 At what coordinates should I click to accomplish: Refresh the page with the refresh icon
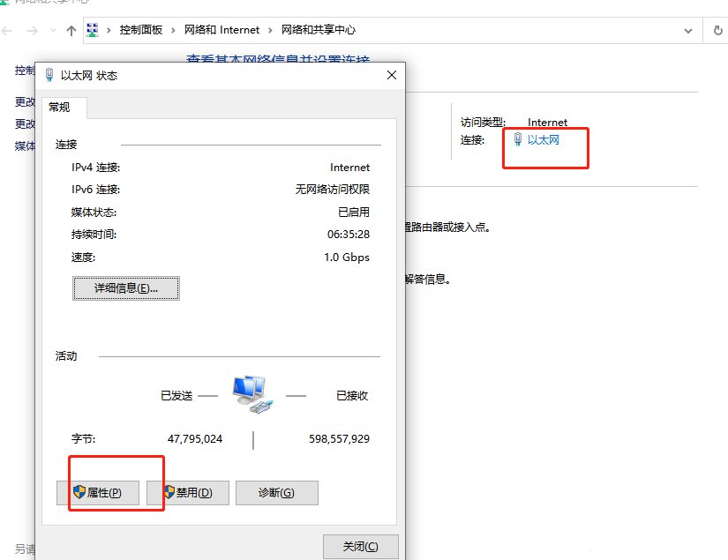point(717,30)
